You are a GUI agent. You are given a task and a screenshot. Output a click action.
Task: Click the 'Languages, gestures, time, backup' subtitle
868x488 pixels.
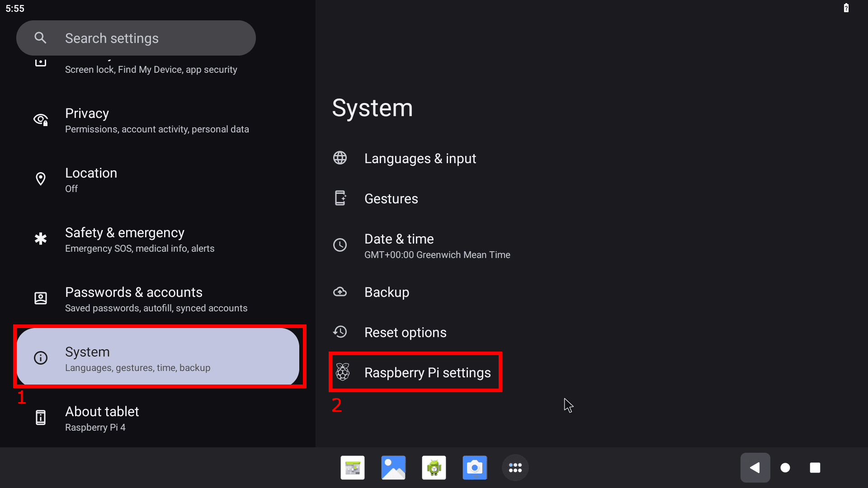click(x=138, y=368)
